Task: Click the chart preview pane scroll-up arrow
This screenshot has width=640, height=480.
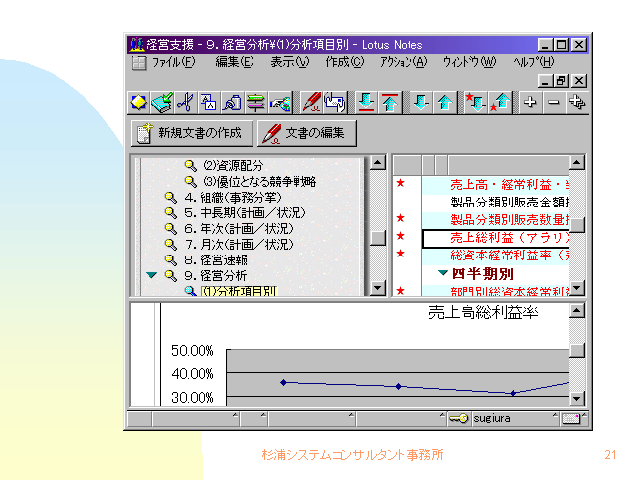Action: [577, 312]
